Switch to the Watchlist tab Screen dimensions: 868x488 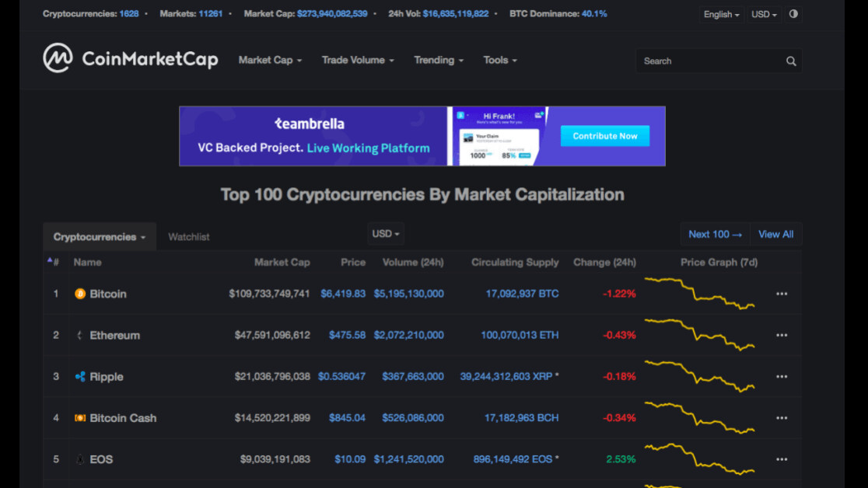click(x=189, y=237)
